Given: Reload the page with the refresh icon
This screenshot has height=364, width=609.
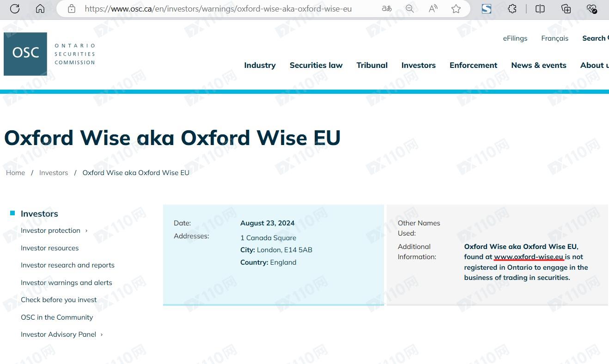Looking at the screenshot, I should (15, 8).
